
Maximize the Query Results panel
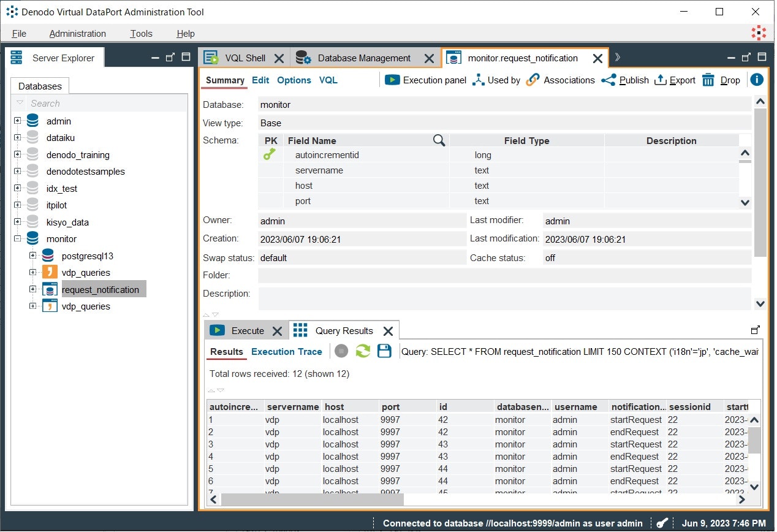coord(756,330)
